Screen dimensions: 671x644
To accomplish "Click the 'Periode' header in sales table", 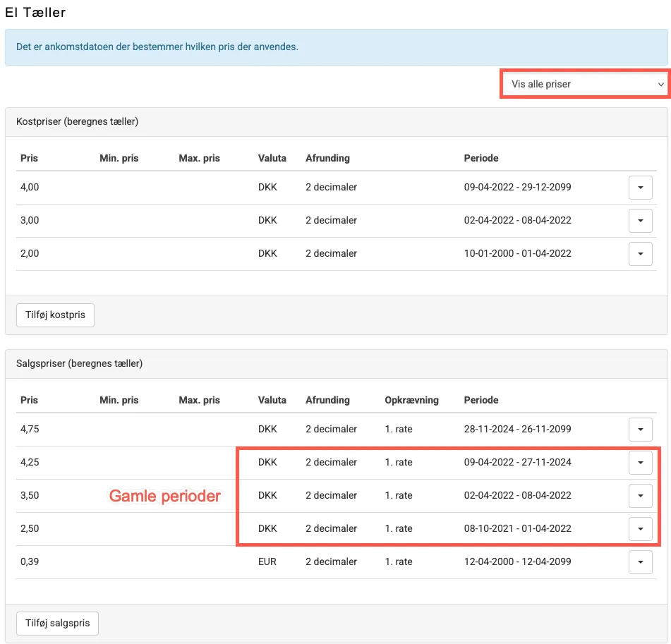I will [481, 400].
